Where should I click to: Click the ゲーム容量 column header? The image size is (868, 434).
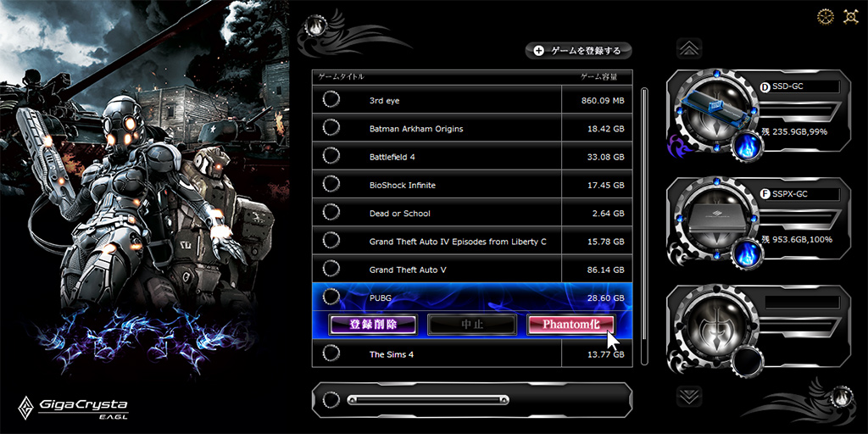point(598,77)
